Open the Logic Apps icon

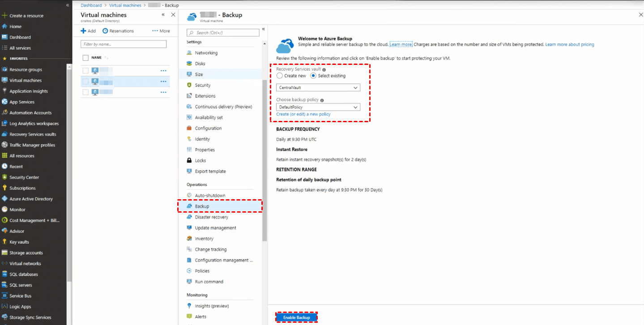point(4,306)
